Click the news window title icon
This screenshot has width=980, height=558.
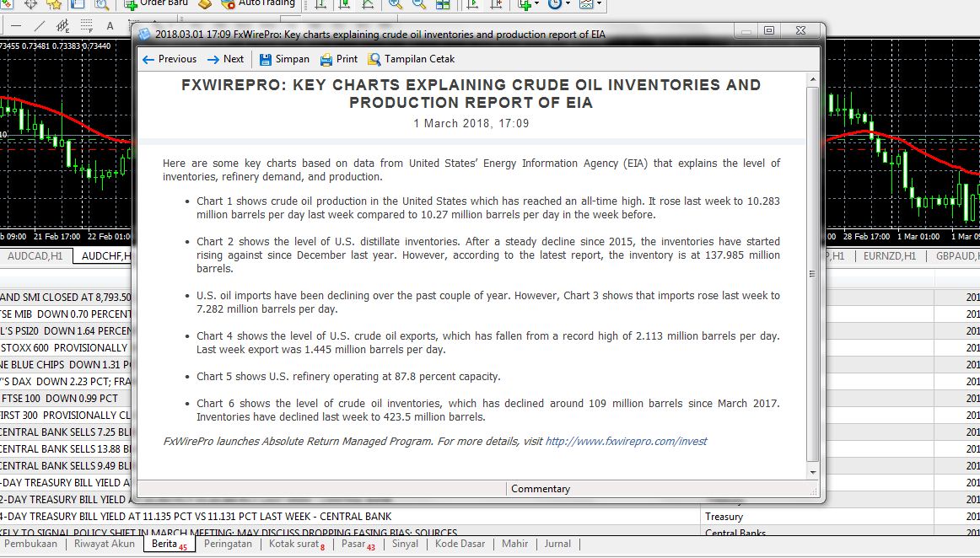pos(144,35)
